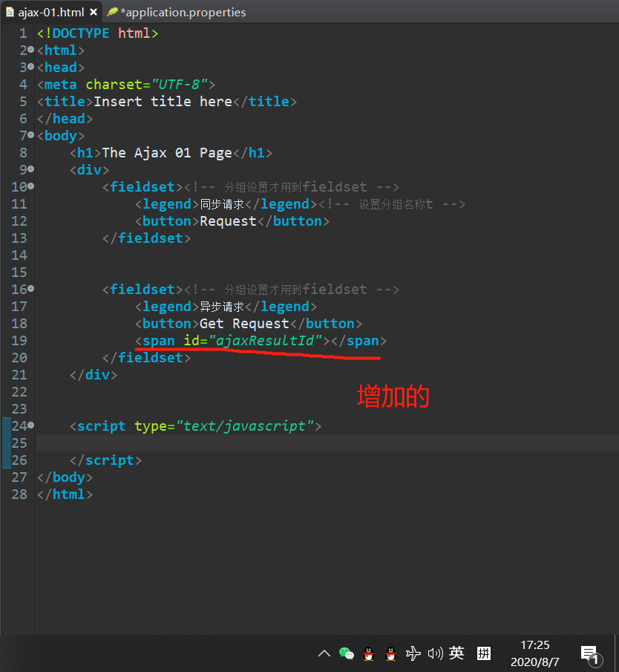Click the charset "UTF-8" attribute value

[180, 85]
